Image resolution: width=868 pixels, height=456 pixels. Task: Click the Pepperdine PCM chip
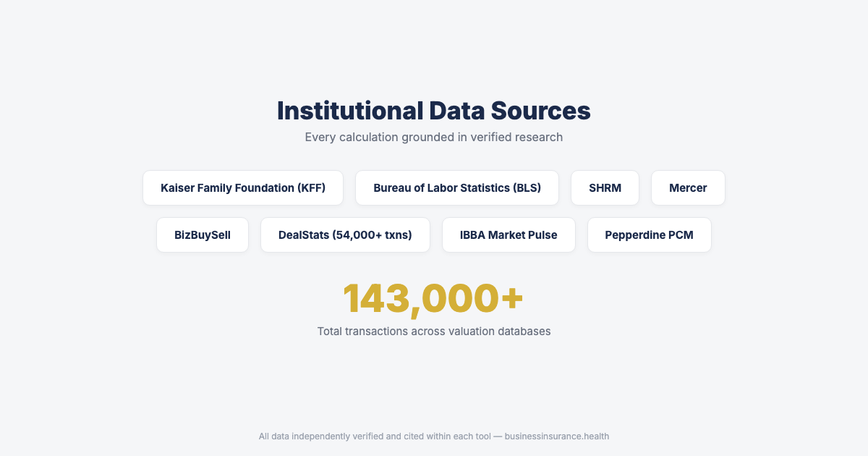[649, 235]
